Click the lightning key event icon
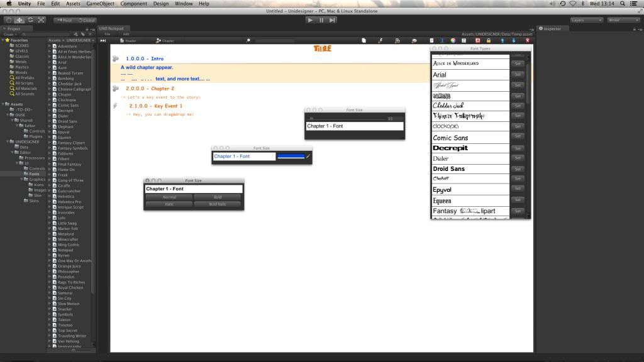The image size is (644, 362). click(x=115, y=106)
